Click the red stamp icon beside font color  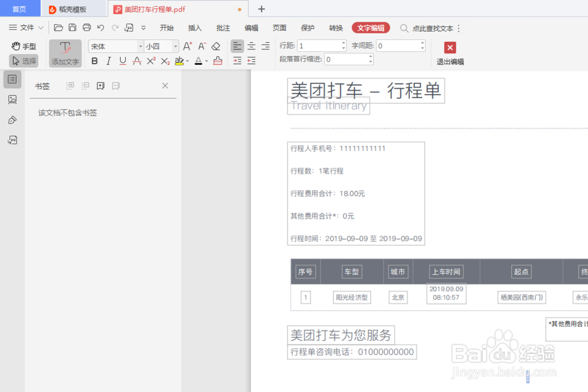tap(218, 61)
